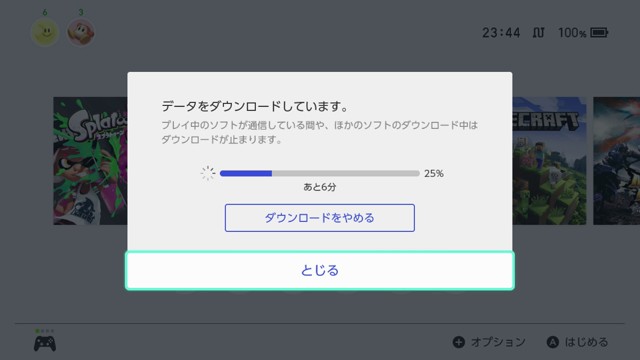Select the Splatoon game tile

coord(90,161)
